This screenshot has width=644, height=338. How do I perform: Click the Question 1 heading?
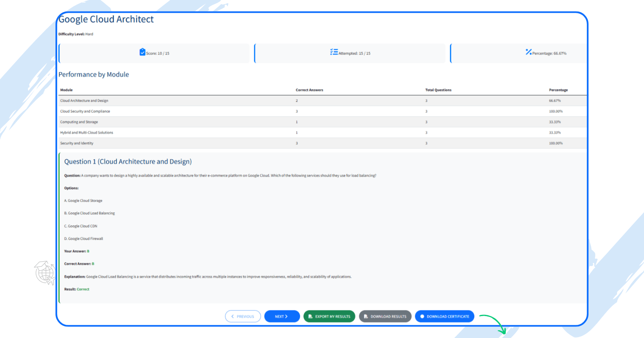[128, 162]
